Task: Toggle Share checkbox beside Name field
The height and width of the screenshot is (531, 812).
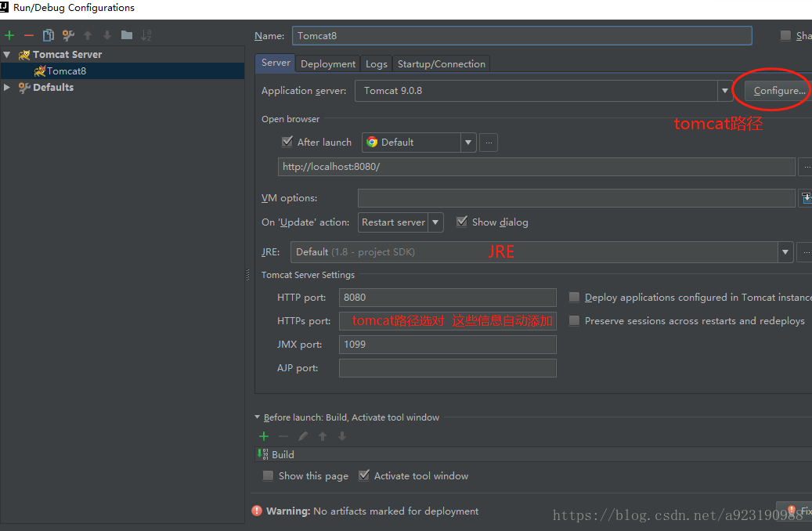Action: click(785, 35)
